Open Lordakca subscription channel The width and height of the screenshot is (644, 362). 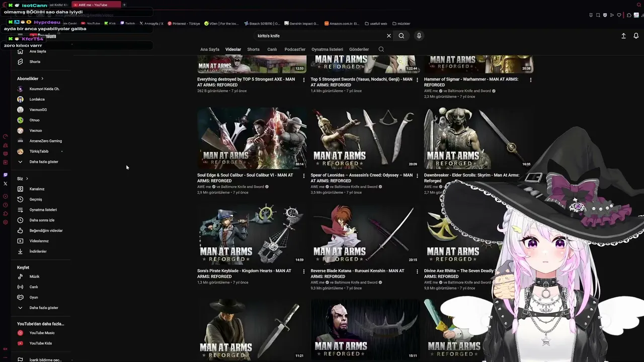37,100
